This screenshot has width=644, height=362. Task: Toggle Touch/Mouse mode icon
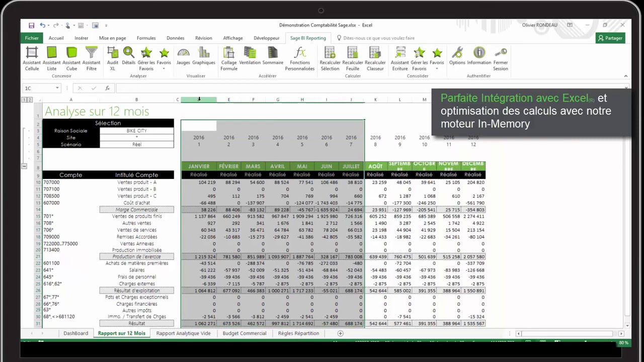tap(68, 25)
